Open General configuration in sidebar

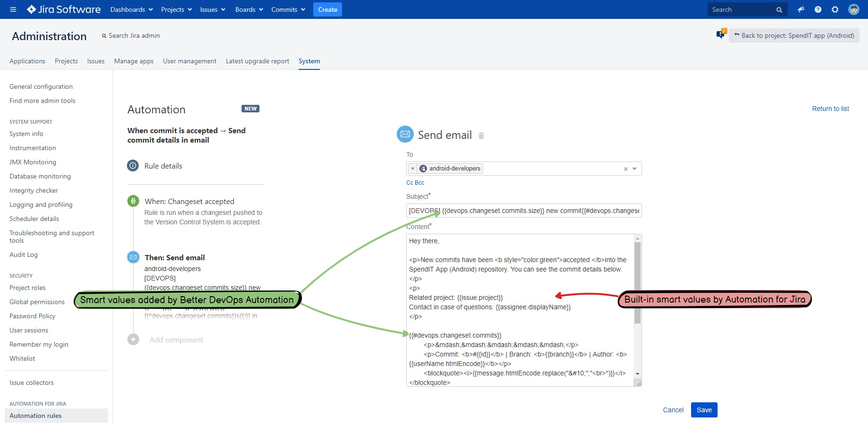coord(41,86)
